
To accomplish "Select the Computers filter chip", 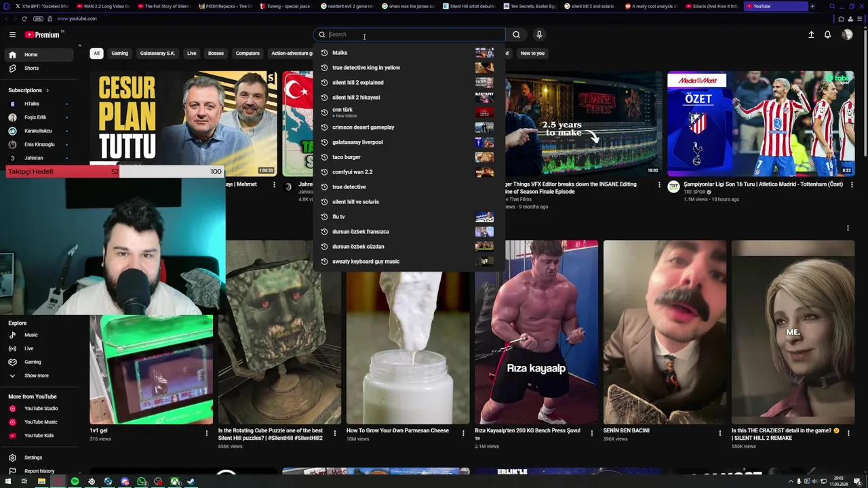I will pos(248,54).
